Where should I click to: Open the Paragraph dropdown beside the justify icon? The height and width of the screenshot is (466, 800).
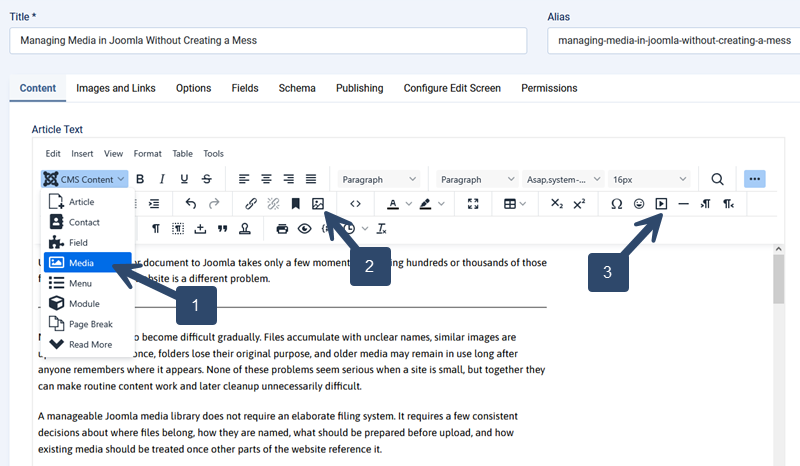(x=379, y=180)
